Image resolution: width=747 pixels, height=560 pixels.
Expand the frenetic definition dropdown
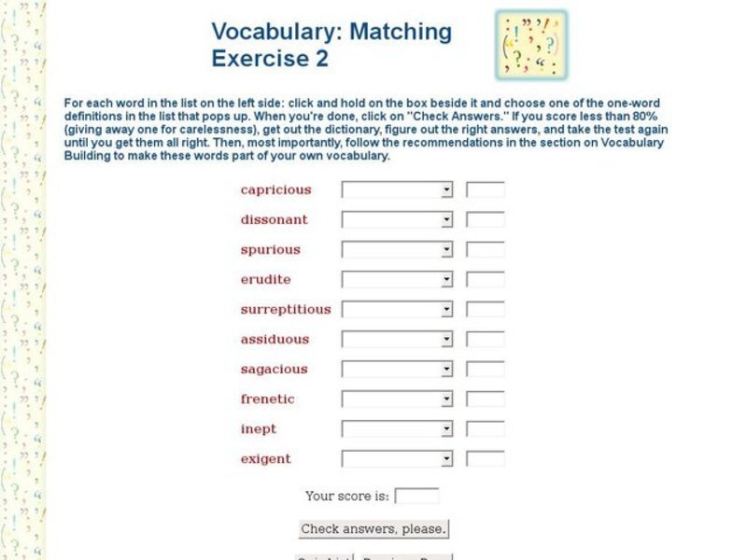(x=397, y=399)
